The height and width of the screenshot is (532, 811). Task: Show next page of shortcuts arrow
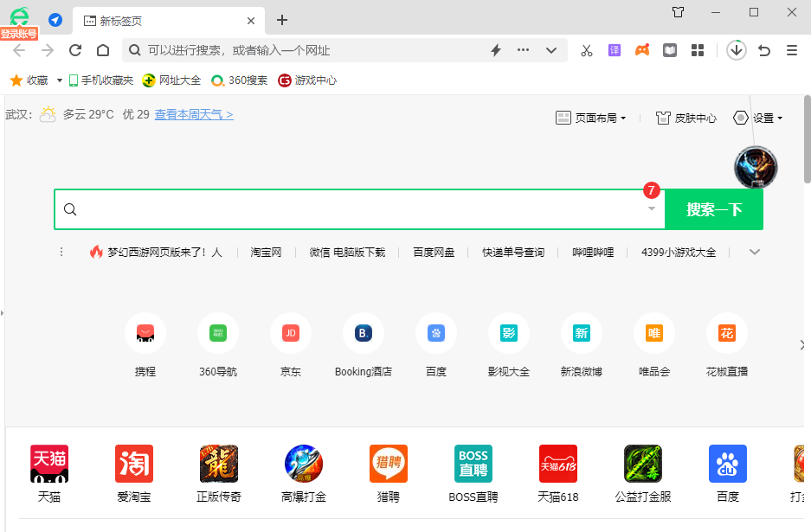click(x=802, y=345)
